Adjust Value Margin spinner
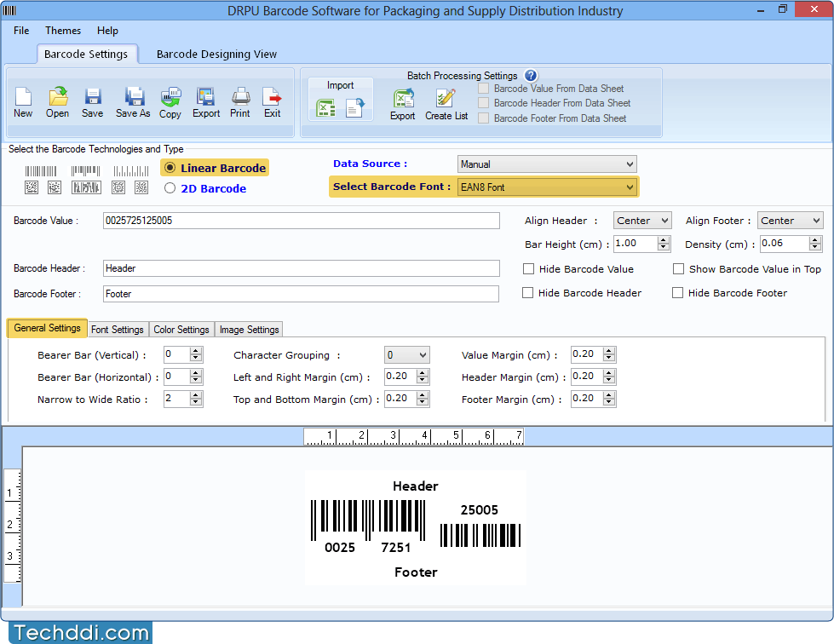The height and width of the screenshot is (644, 834). point(610,354)
